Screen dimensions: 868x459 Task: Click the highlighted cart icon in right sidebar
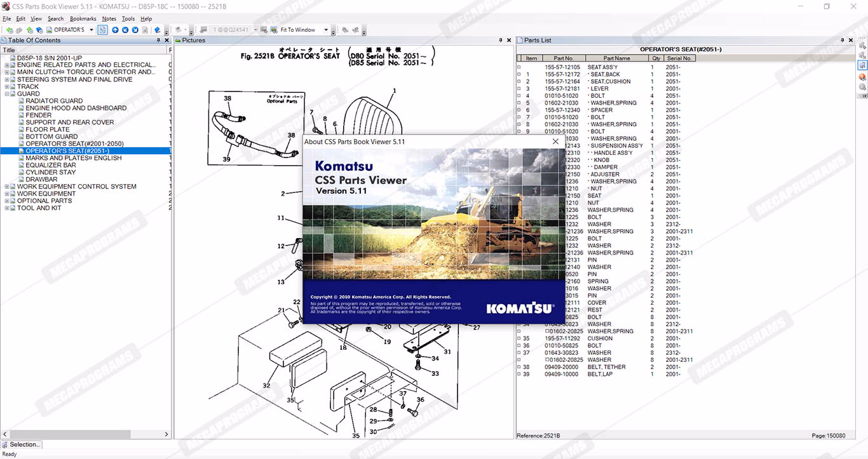coord(862,65)
